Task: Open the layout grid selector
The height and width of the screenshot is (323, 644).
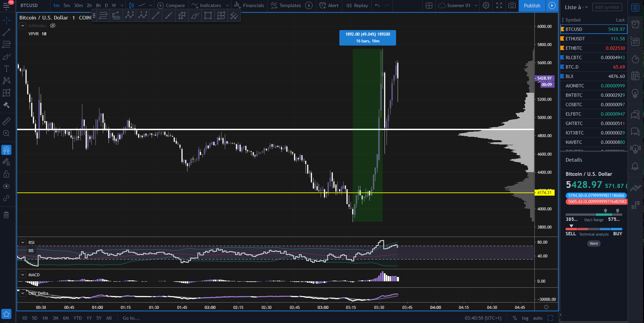Action: (x=429, y=5)
